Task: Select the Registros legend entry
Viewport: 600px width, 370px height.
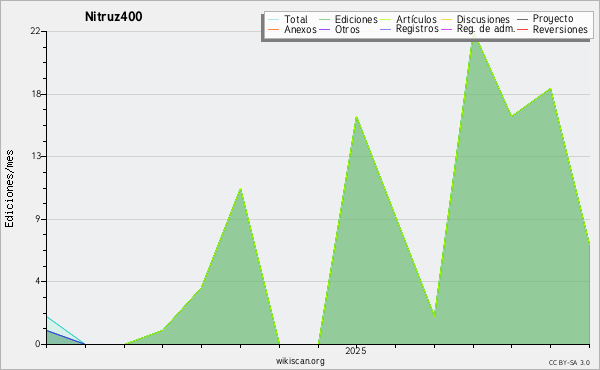Action: (417, 29)
